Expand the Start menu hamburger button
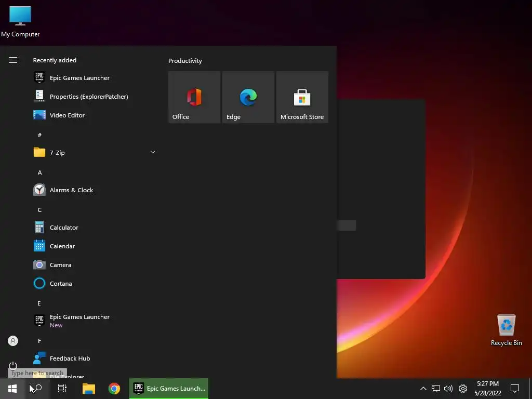Image resolution: width=532 pixels, height=399 pixels. click(x=13, y=60)
